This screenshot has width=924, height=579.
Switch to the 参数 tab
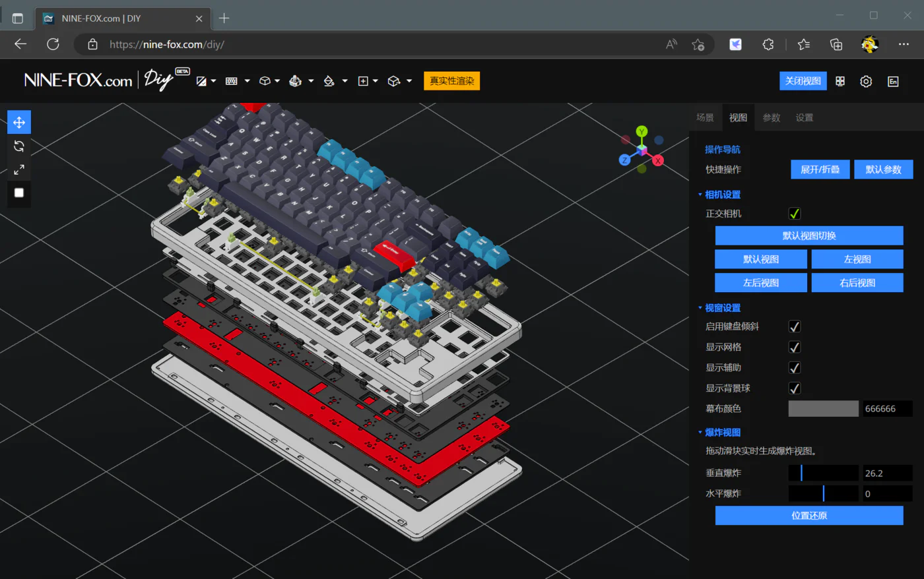[771, 117]
